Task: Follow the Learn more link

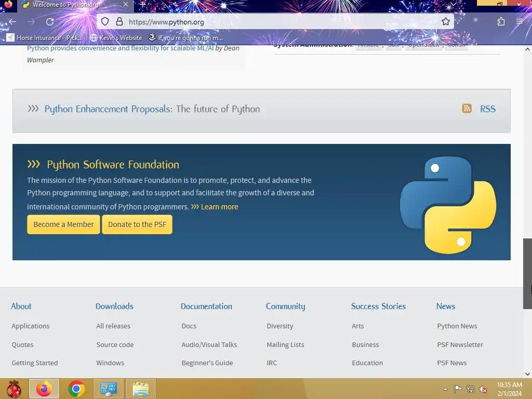Action: [220, 207]
